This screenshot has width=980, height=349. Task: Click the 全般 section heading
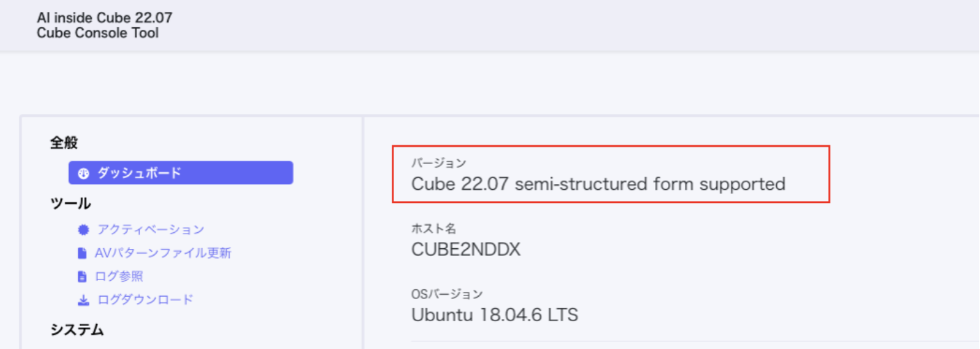64,143
